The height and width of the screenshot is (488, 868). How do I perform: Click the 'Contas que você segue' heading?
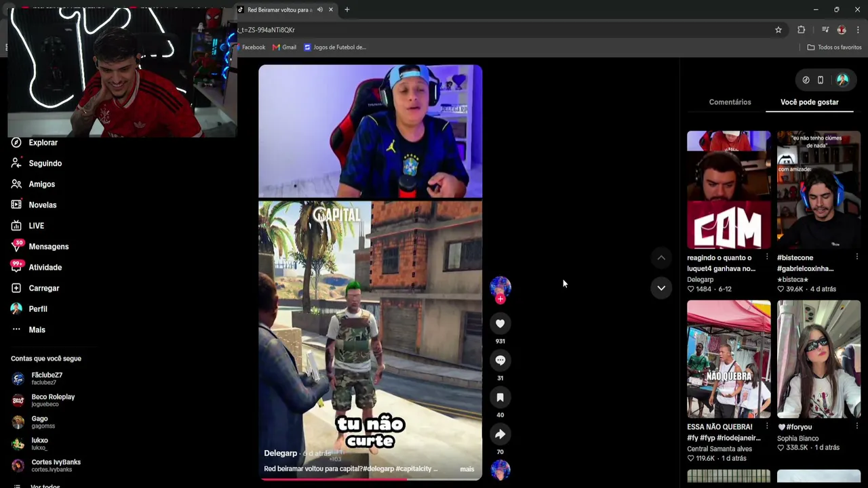(46, 359)
